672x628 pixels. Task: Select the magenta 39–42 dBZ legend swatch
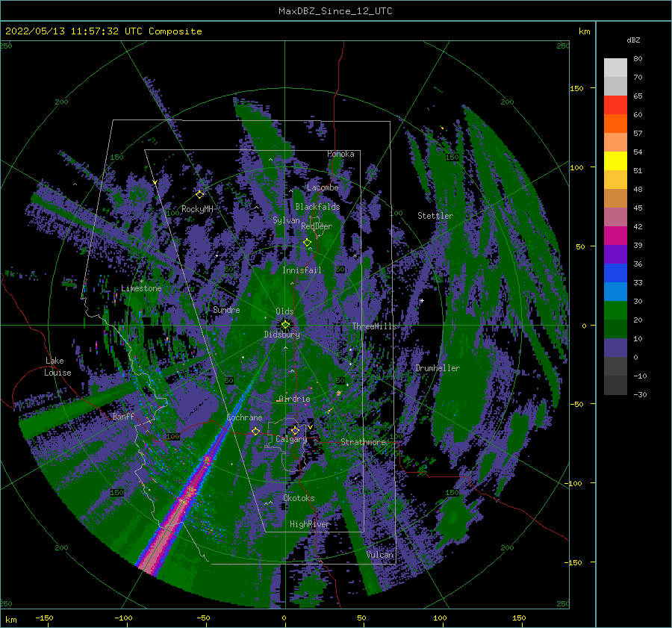pos(615,236)
